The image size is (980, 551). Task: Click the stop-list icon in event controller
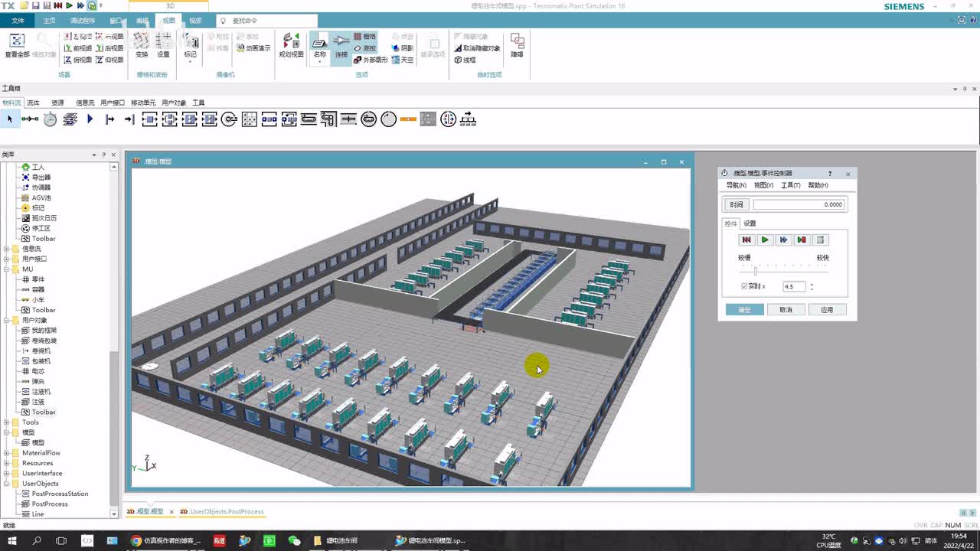coord(819,240)
